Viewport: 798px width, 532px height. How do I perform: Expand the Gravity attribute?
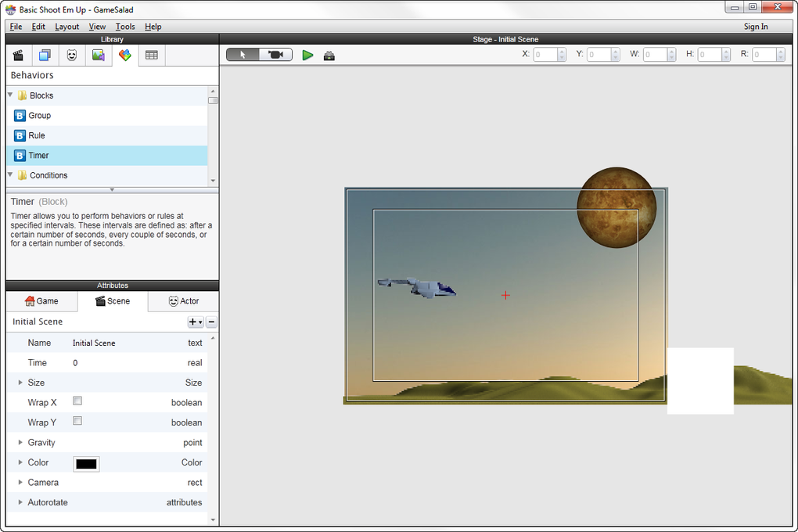click(20, 442)
